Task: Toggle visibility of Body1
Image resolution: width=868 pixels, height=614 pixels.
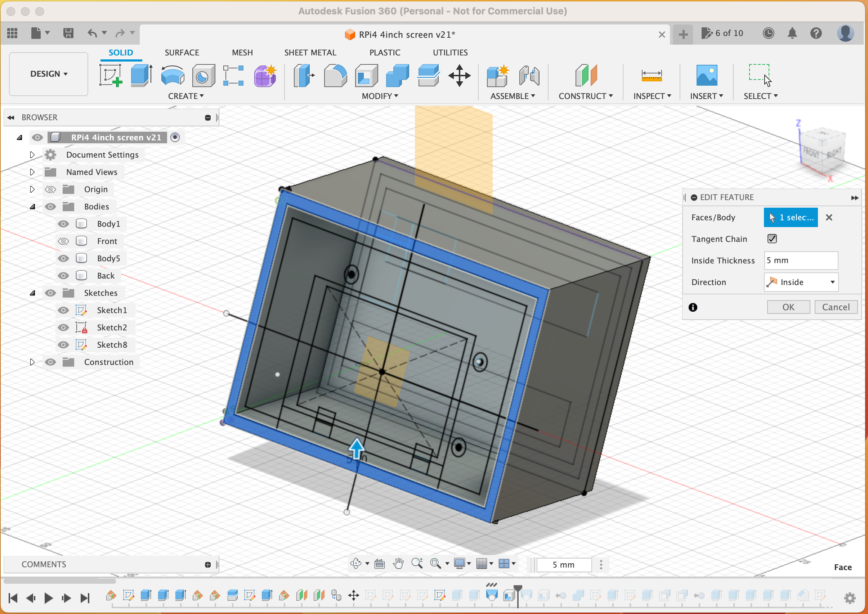Action: [63, 224]
